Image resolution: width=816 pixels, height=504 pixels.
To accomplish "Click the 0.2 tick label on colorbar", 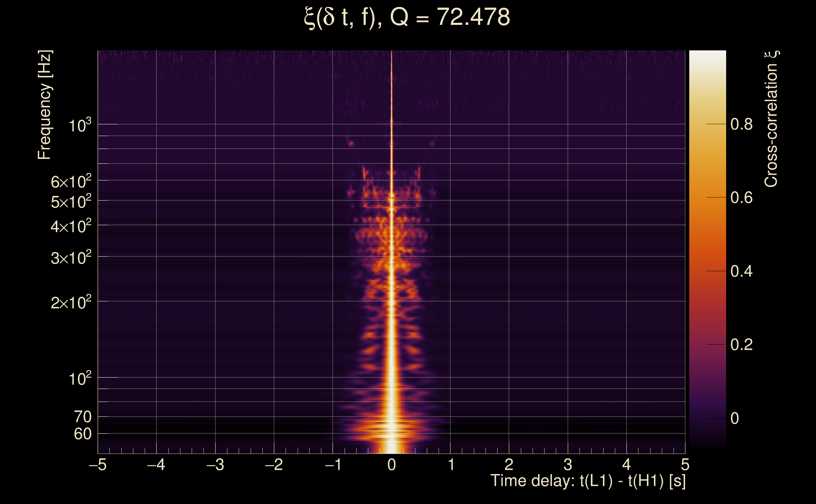I will (741, 345).
